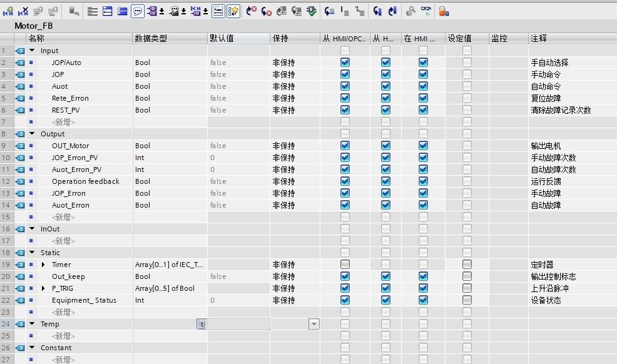Click the comment 清除故障记录次数
The image size is (617, 364).
(561, 110)
